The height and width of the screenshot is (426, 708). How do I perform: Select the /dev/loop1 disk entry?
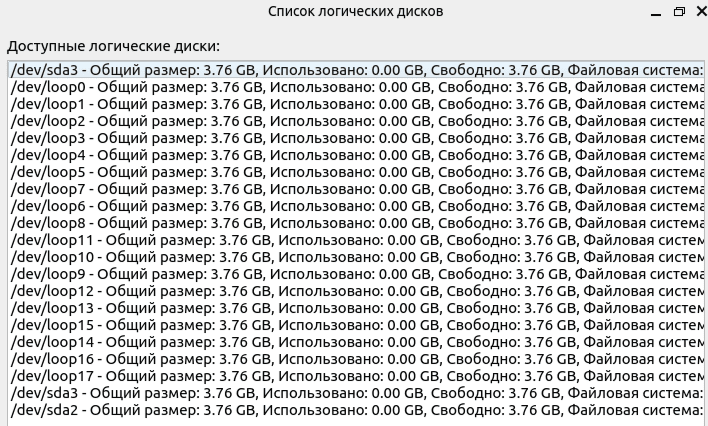356,104
